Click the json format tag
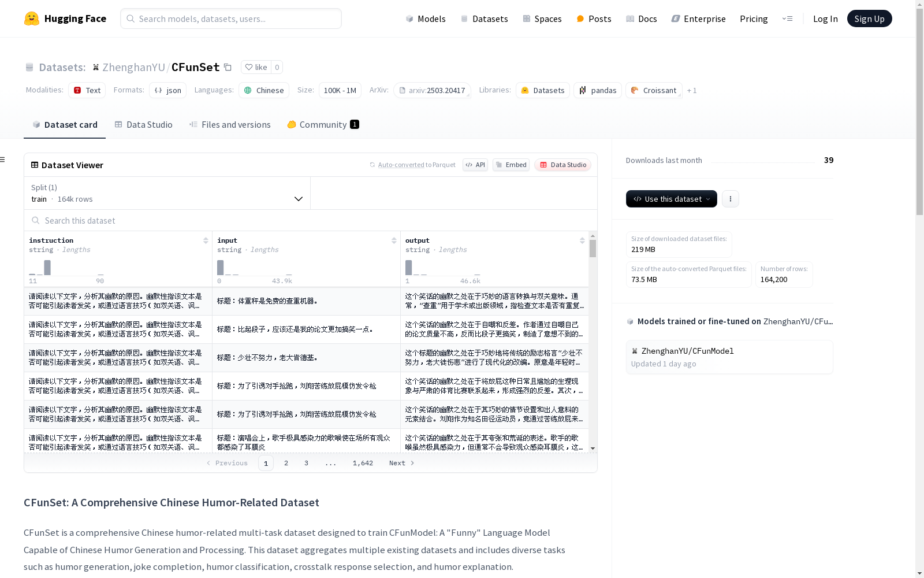This screenshot has width=924, height=578. 167,90
